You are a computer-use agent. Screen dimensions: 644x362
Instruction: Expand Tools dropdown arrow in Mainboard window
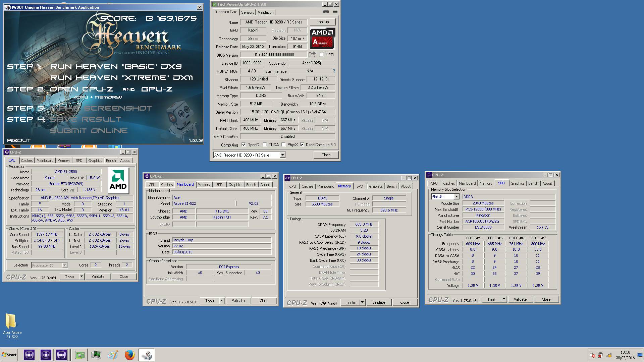[222, 301]
